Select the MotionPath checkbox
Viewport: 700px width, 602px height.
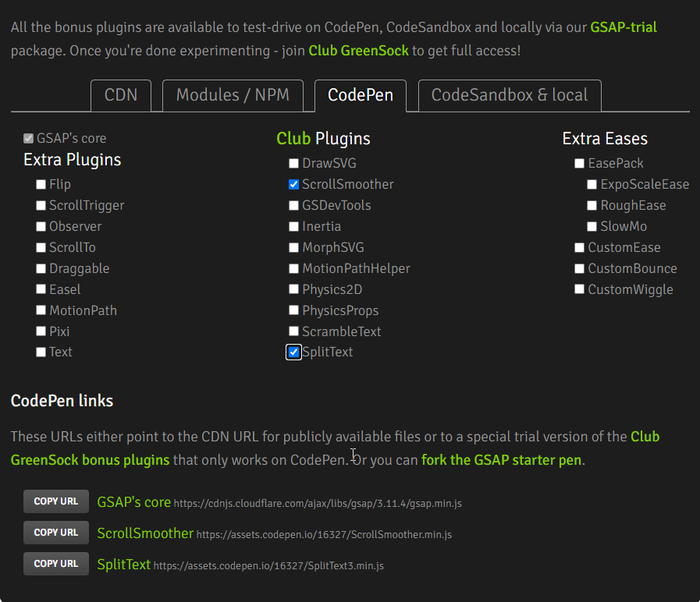41,310
